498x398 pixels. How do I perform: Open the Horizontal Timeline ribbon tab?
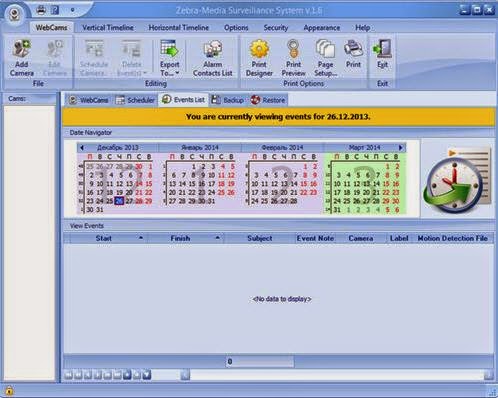179,28
